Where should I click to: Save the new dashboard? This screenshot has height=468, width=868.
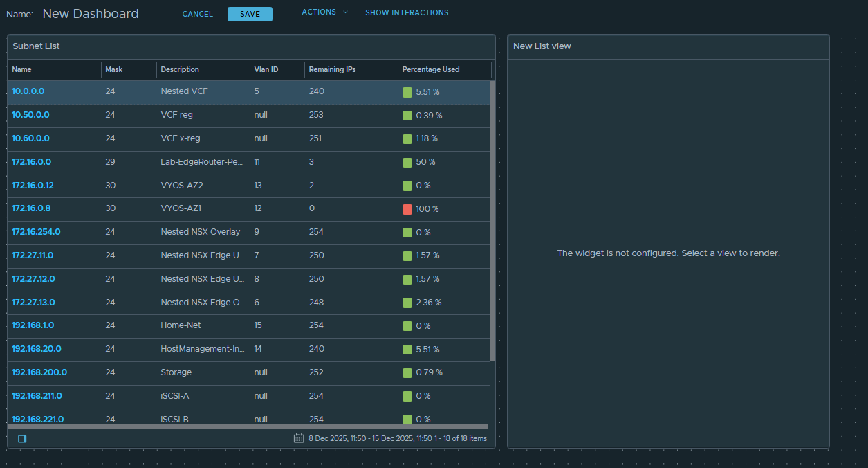[x=250, y=15]
